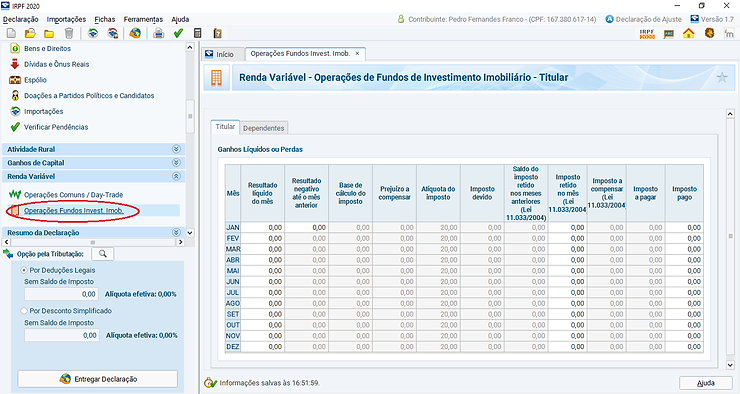Collapse the Renda Variável section

click(176, 176)
